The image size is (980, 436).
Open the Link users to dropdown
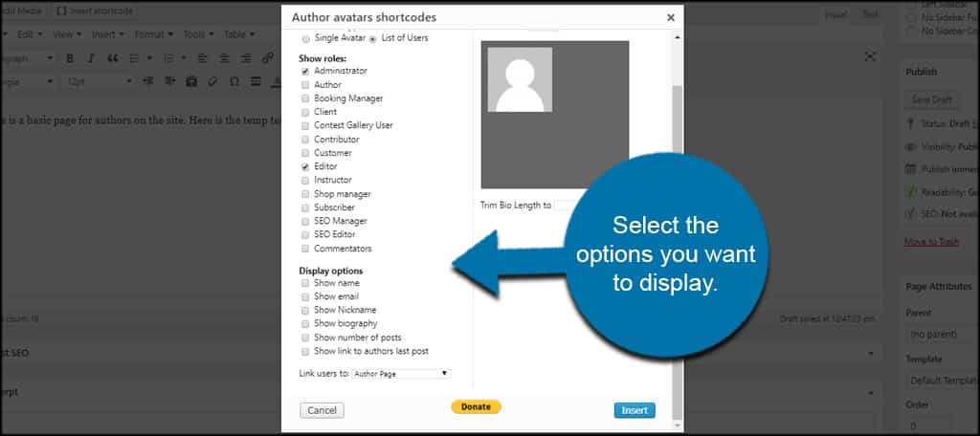[x=401, y=374]
